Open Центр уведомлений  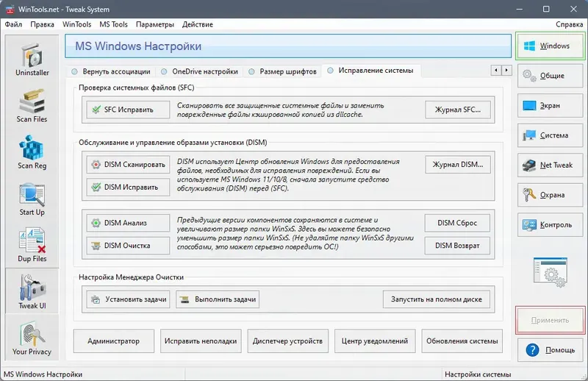tap(375, 341)
